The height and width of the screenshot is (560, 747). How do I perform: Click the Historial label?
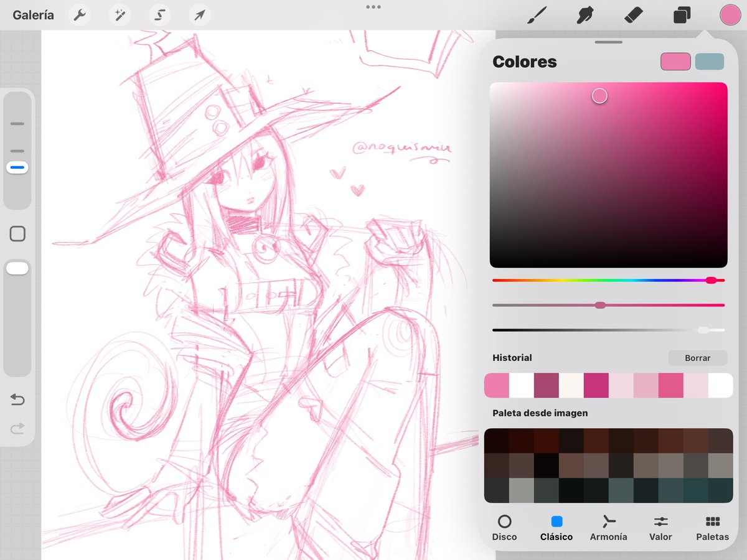tap(512, 358)
